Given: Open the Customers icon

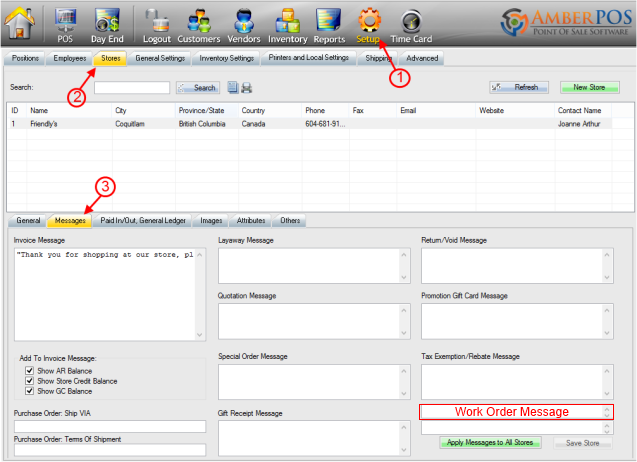Looking at the screenshot, I should [199, 25].
